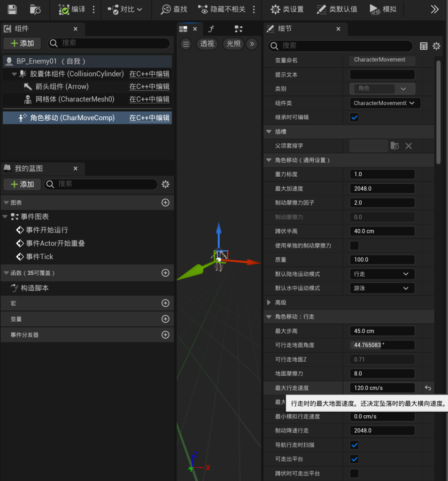Toggle the 继承时可编辑 checkbox
The width and height of the screenshot is (448, 481).
tap(355, 117)
